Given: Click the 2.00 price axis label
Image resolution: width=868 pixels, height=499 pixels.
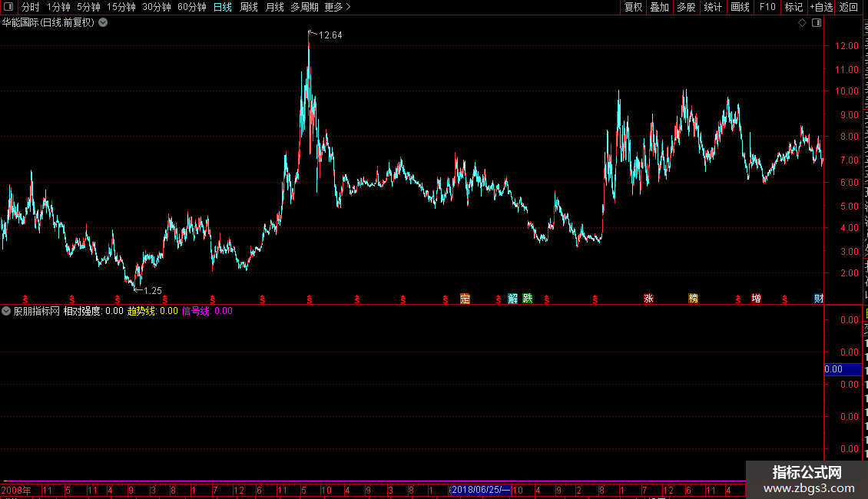Looking at the screenshot, I should [849, 273].
